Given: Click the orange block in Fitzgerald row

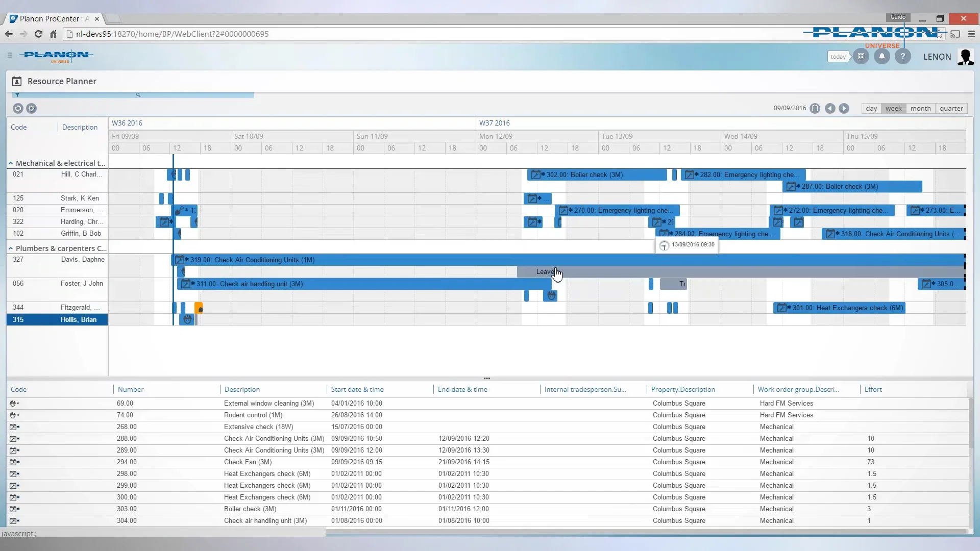Looking at the screenshot, I should (199, 308).
